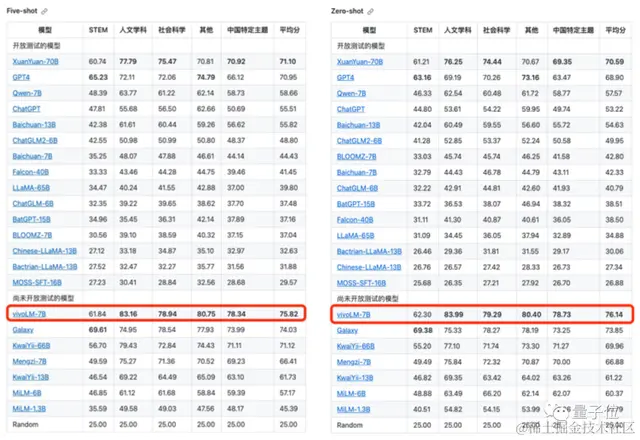This screenshot has width=640, height=440.
Task: Select STEM column header in Five-shot table
Action: 98,30
